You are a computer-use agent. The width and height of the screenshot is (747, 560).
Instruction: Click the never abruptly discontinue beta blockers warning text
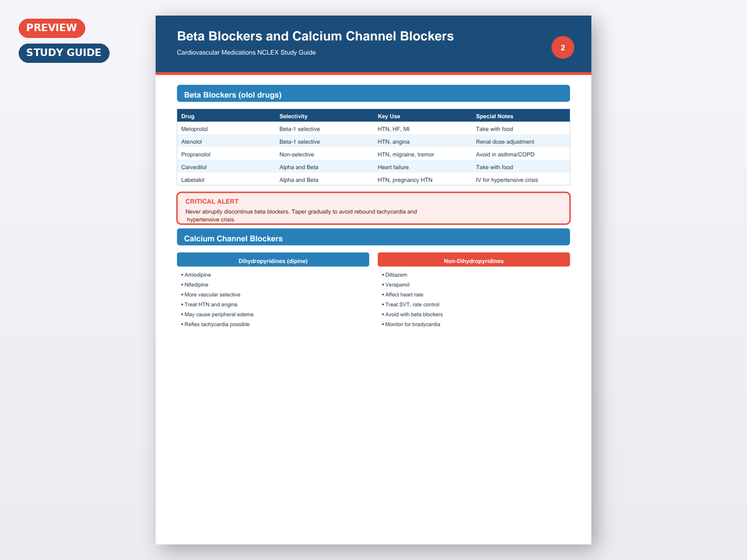pyautogui.click(x=301, y=215)
